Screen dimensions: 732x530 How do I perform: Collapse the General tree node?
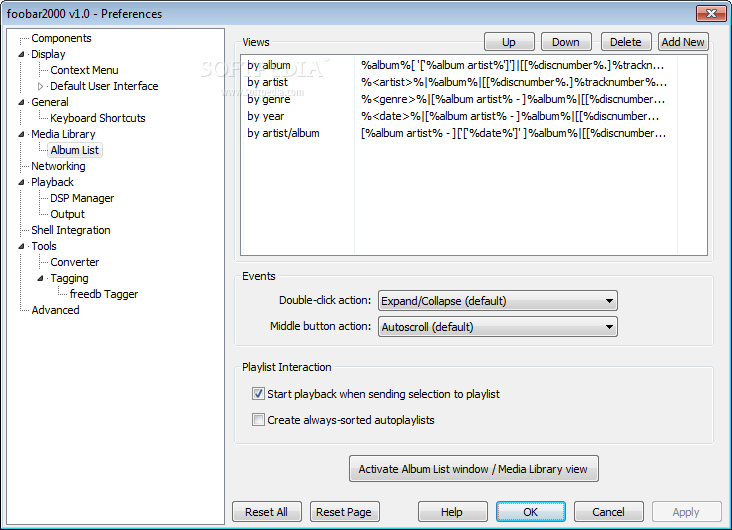21,102
